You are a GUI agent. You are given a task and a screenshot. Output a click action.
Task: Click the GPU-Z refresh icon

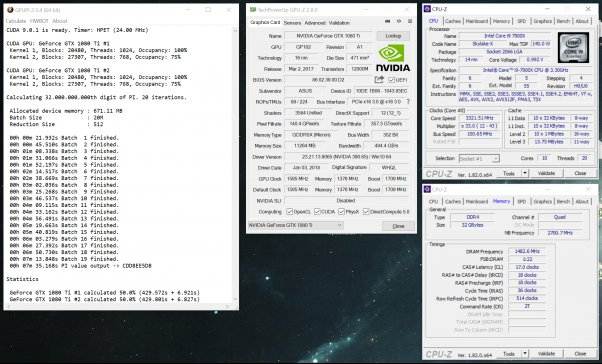(399, 22)
